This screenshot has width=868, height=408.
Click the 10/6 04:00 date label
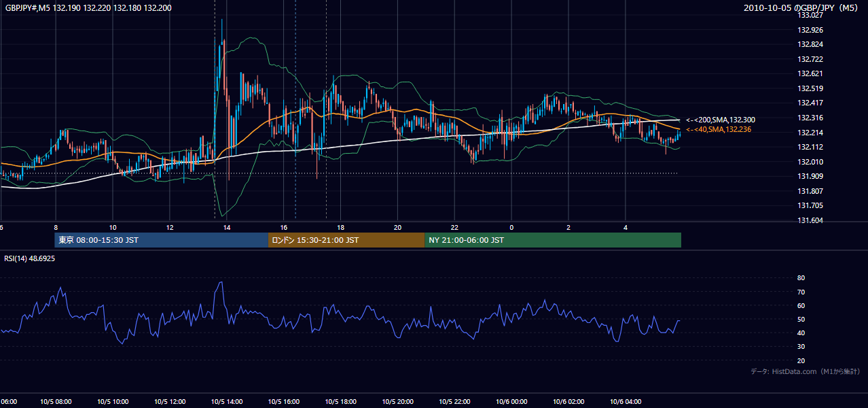click(x=626, y=402)
